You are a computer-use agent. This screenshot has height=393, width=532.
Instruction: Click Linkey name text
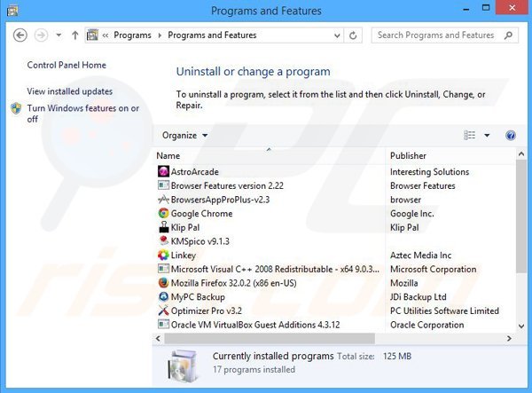[x=184, y=255]
